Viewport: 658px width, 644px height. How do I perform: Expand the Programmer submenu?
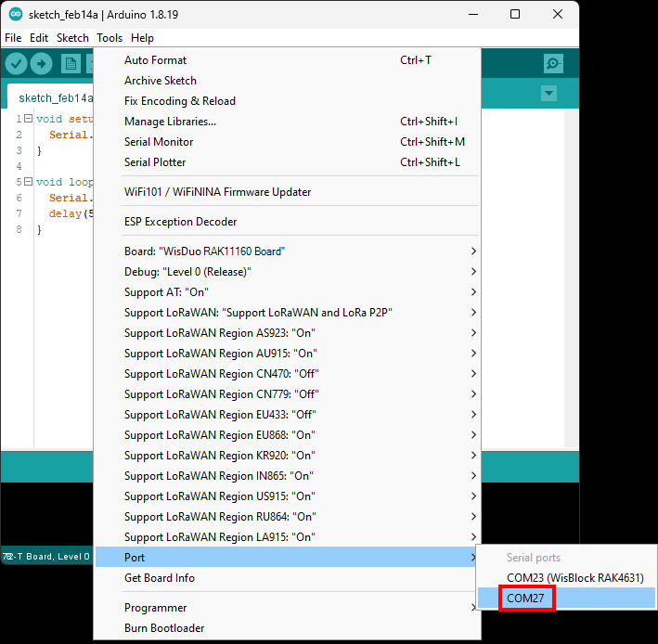pos(288,608)
